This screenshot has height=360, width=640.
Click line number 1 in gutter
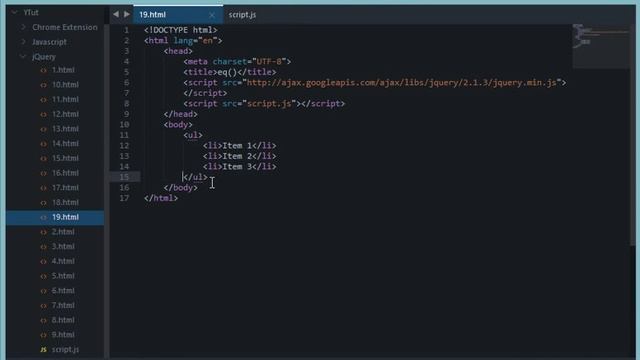pyautogui.click(x=127, y=30)
